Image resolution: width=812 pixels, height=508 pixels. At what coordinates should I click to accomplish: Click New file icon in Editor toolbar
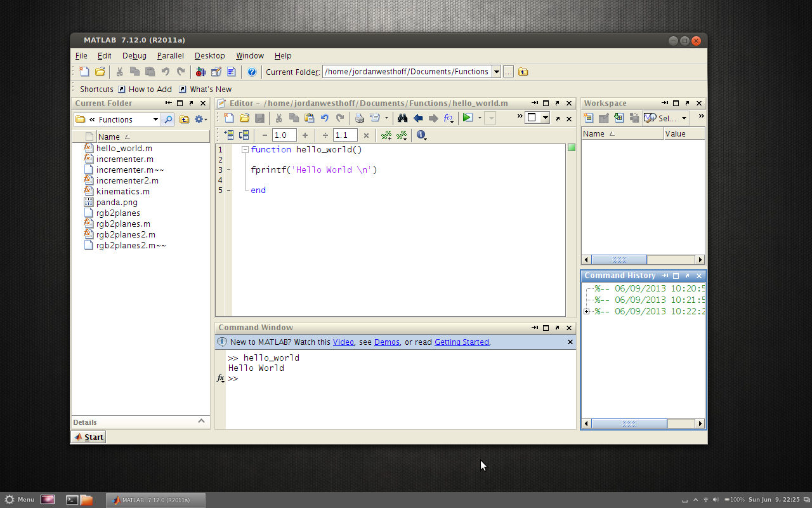pyautogui.click(x=229, y=118)
